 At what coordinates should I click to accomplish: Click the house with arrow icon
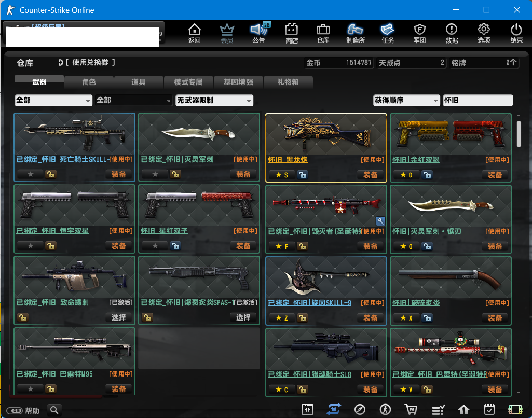pyautogui.click(x=463, y=410)
